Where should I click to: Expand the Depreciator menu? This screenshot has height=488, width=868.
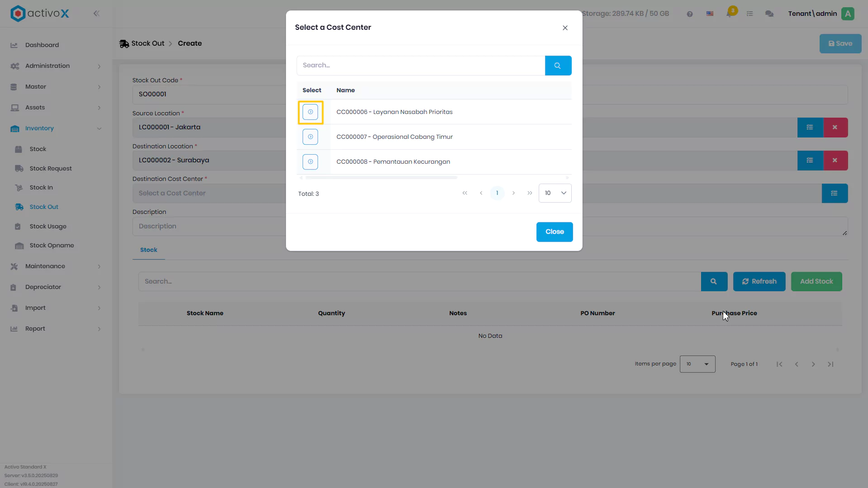point(55,287)
